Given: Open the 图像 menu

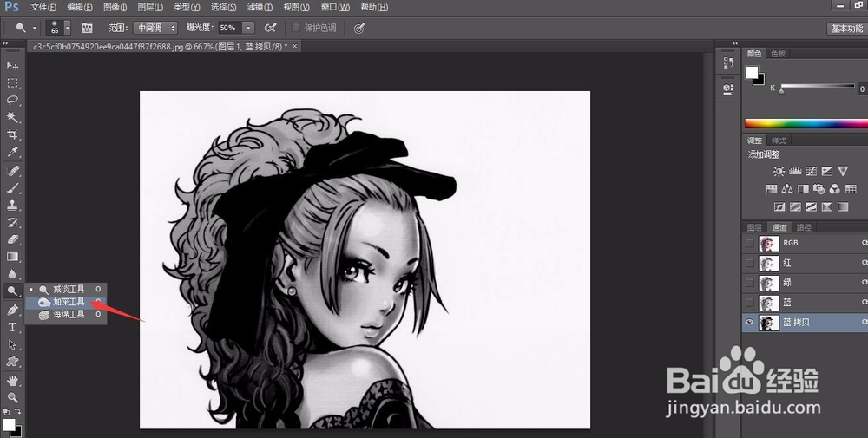Looking at the screenshot, I should click(x=115, y=7).
